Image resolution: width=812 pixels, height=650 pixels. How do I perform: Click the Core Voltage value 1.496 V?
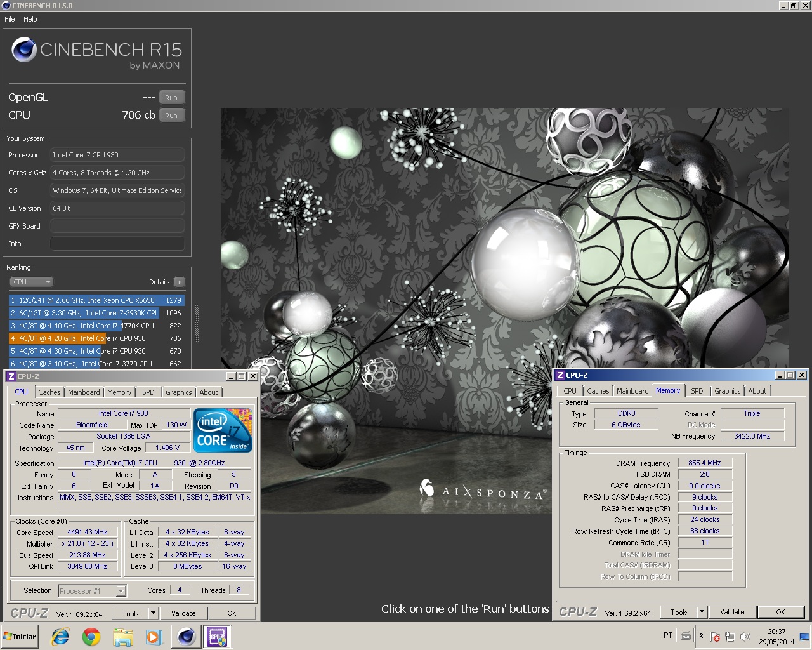168,448
